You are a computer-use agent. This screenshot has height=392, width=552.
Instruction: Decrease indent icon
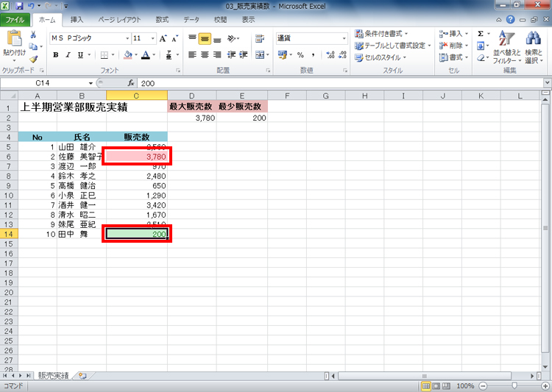click(231, 54)
